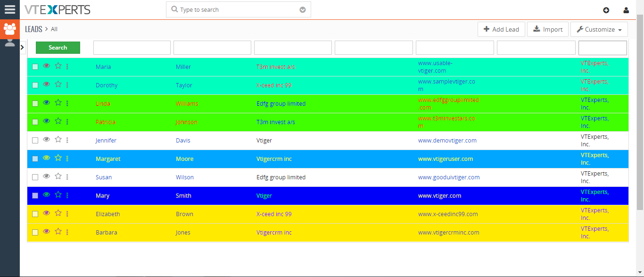The image size is (644, 277).
Task: Open the www.vtiger.com website link
Action: click(440, 196)
